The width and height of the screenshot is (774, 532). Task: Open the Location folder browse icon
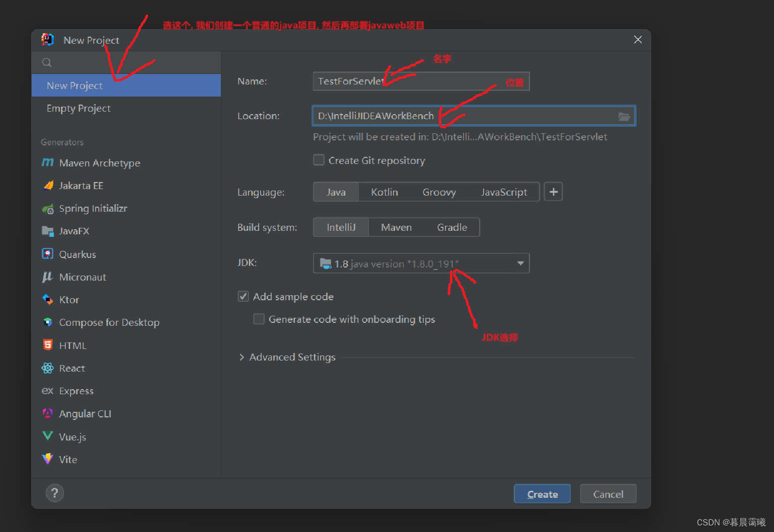[624, 116]
